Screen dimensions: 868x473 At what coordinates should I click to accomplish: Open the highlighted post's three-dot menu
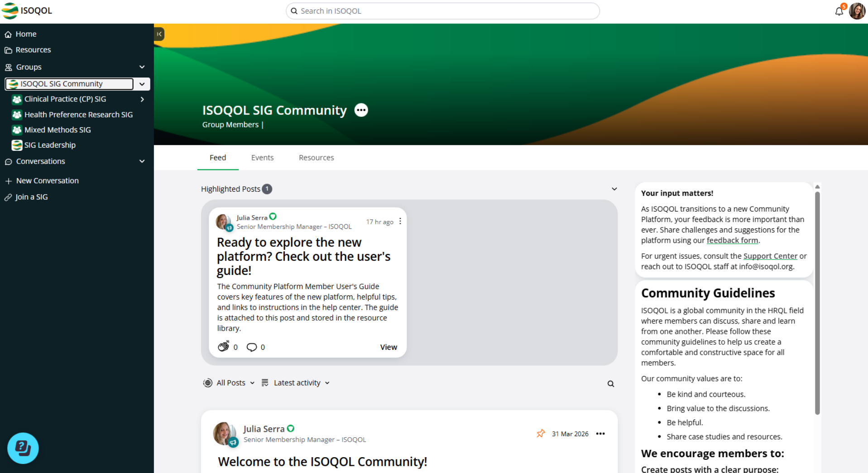(400, 221)
